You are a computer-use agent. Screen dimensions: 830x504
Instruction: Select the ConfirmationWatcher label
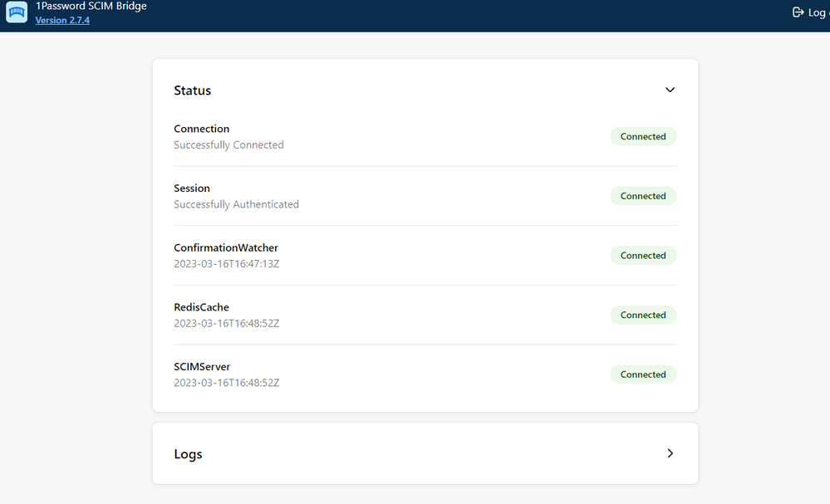point(226,247)
